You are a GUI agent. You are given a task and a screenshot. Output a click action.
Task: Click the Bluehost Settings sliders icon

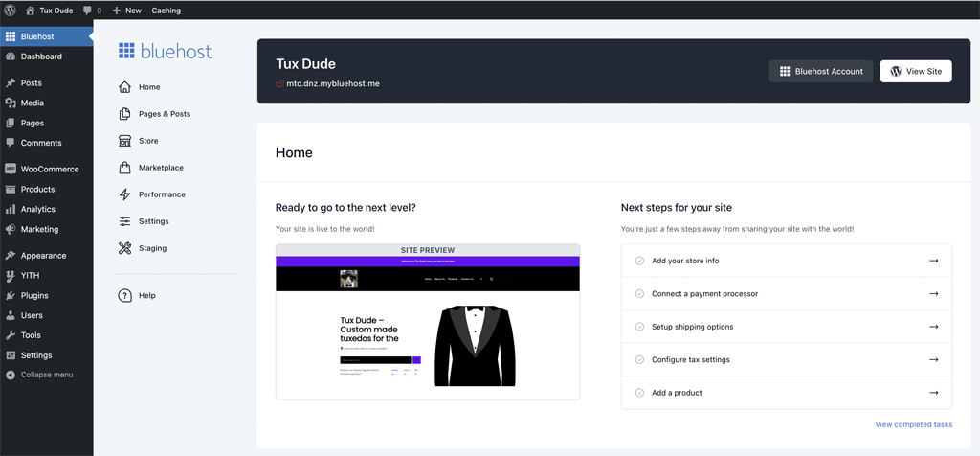click(125, 221)
